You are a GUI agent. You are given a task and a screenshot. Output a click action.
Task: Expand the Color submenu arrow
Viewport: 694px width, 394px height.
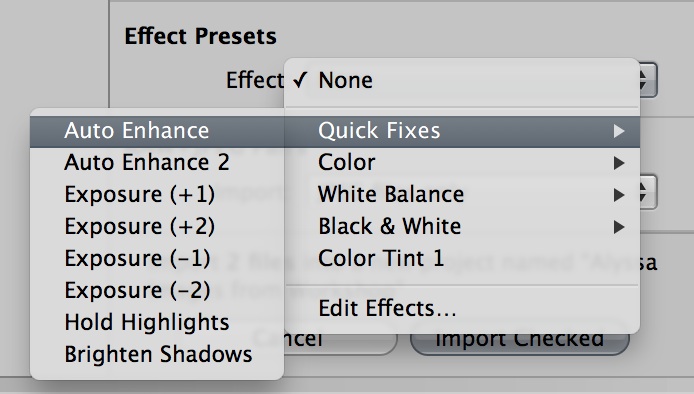pyautogui.click(x=619, y=163)
